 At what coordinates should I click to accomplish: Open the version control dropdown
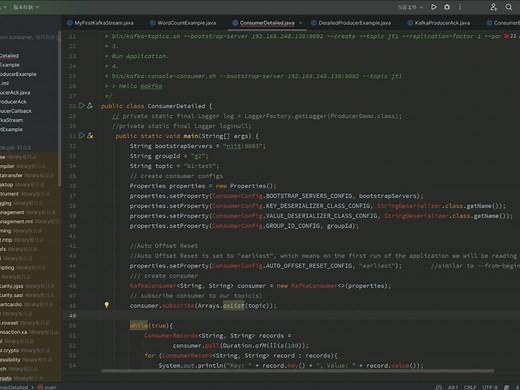(26, 7)
